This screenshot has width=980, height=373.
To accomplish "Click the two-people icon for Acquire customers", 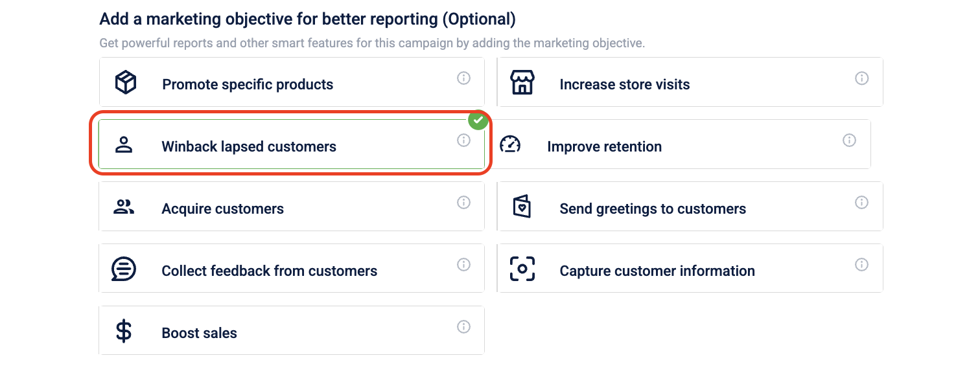I will (x=123, y=207).
